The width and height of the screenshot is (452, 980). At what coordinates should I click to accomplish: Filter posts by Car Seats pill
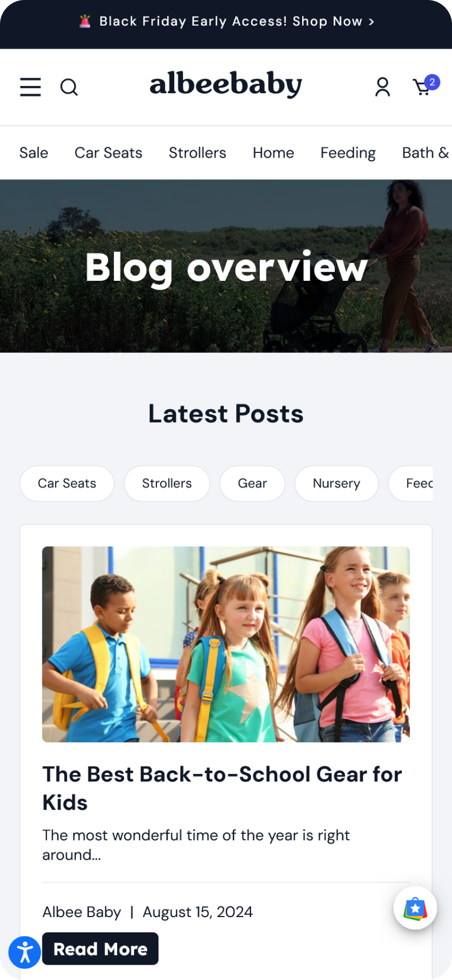[x=67, y=483]
